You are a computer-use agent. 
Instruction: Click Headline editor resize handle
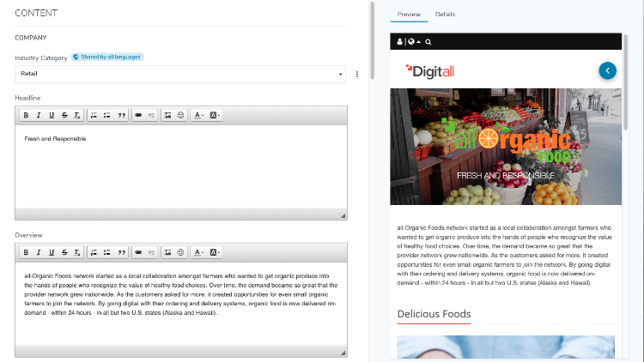[343, 215]
